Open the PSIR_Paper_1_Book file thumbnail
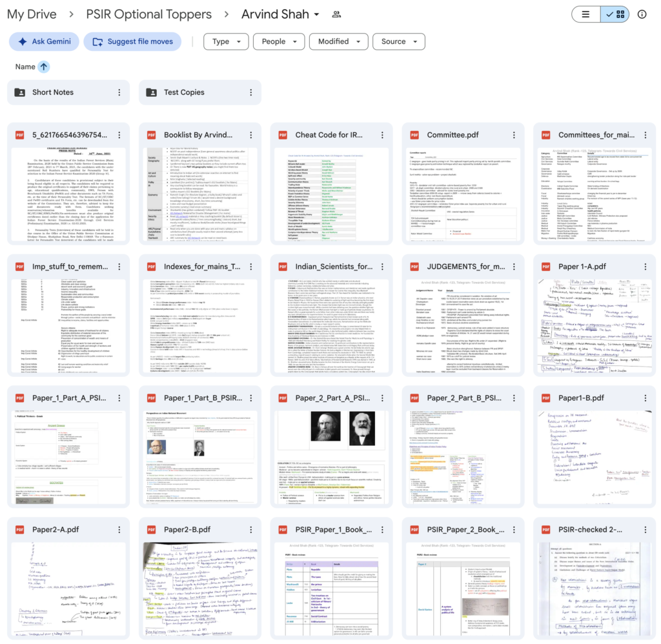661x644 pixels. (x=331, y=589)
